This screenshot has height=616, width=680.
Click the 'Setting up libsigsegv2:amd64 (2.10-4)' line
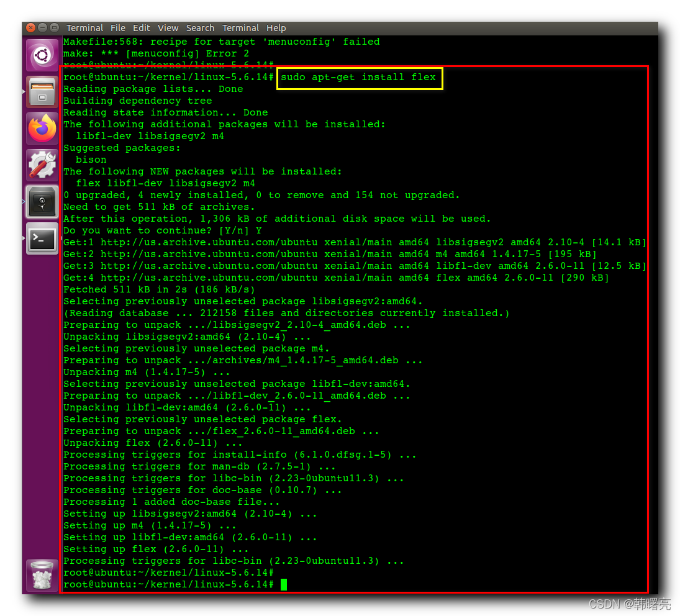coord(191,514)
